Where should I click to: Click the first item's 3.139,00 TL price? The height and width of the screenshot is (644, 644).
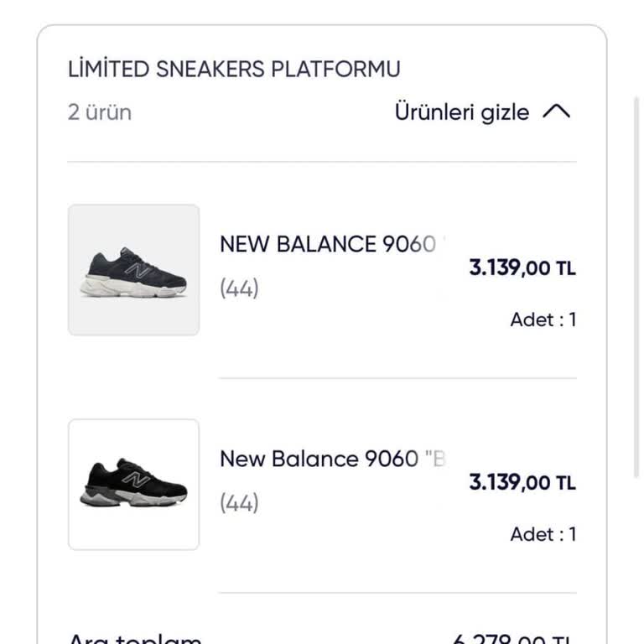522,268
